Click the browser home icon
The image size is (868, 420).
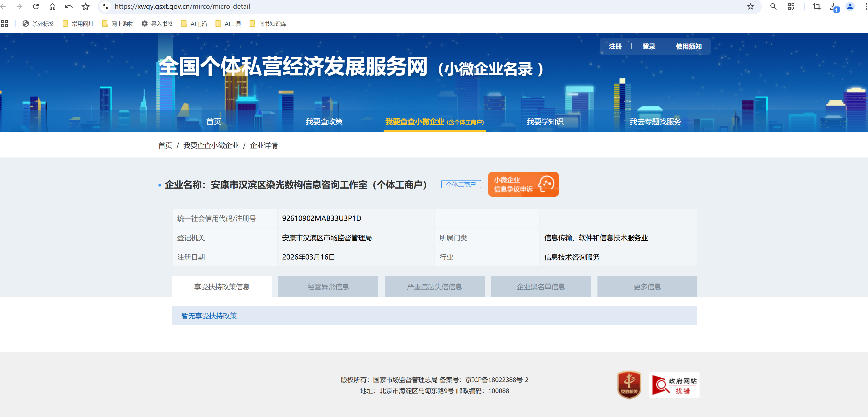52,6
